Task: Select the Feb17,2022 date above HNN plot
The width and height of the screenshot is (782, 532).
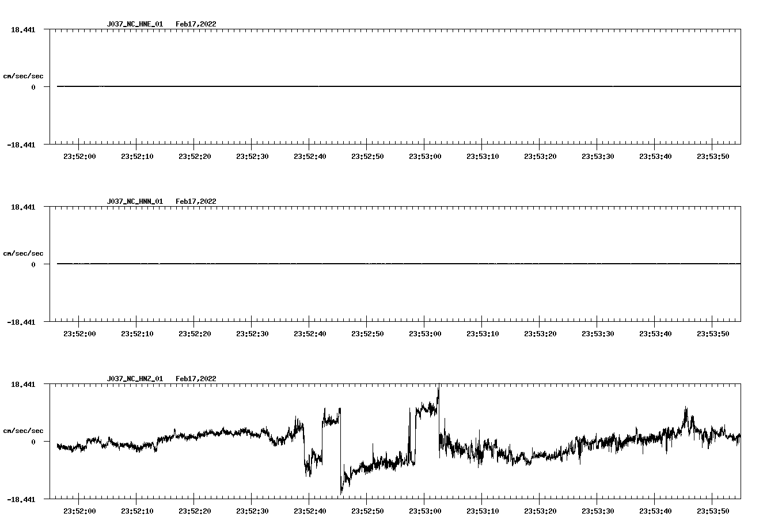Action: 196,202
